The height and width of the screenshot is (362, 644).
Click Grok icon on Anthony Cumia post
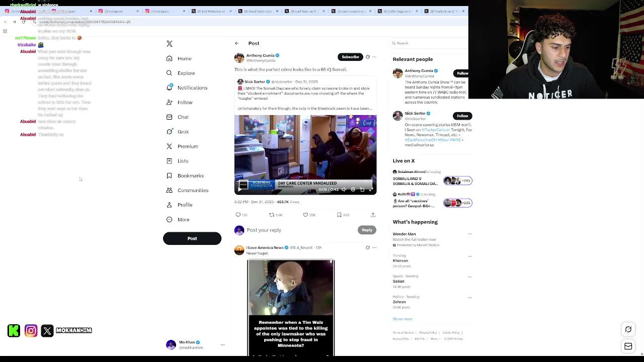click(367, 57)
